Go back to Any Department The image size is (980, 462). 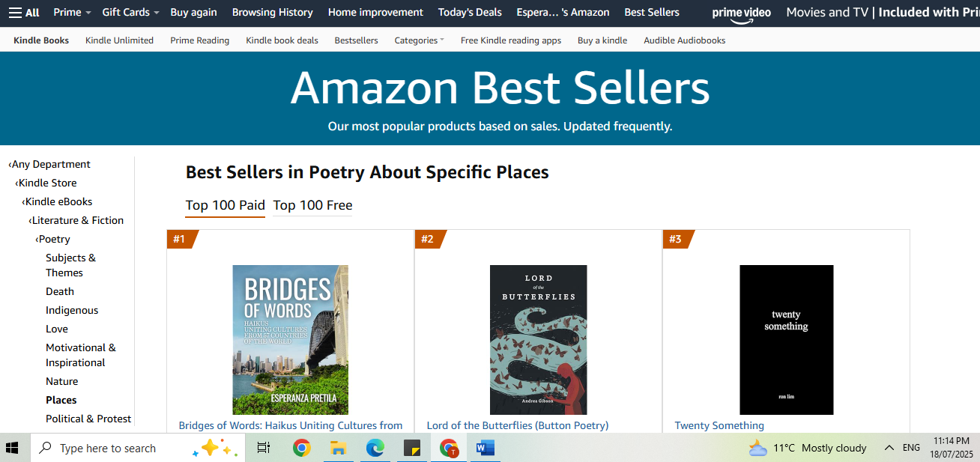click(x=51, y=164)
